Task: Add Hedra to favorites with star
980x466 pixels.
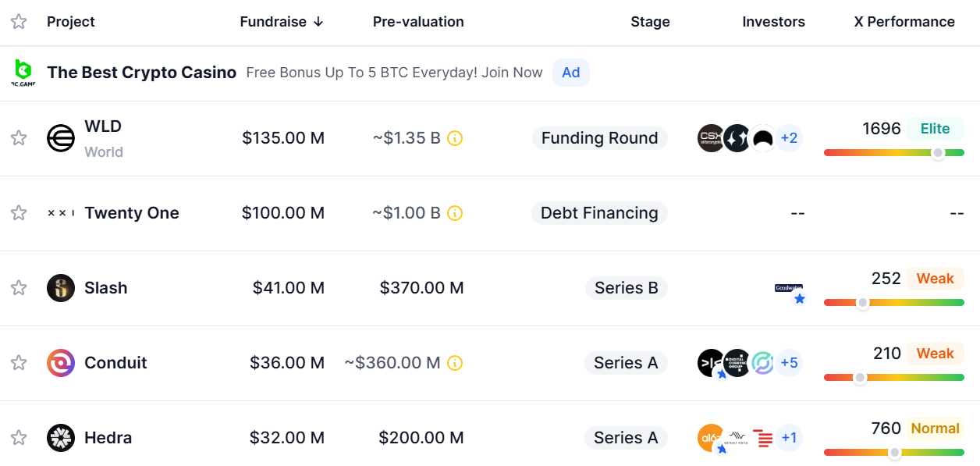Action: (19, 438)
